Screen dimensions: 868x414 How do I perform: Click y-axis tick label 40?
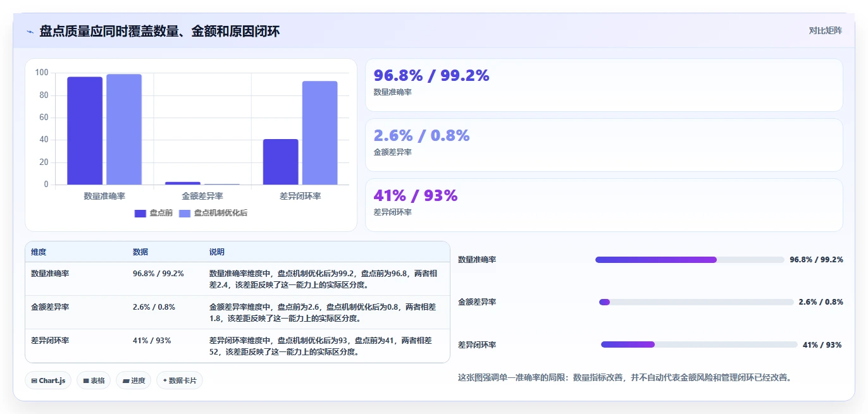[44, 140]
